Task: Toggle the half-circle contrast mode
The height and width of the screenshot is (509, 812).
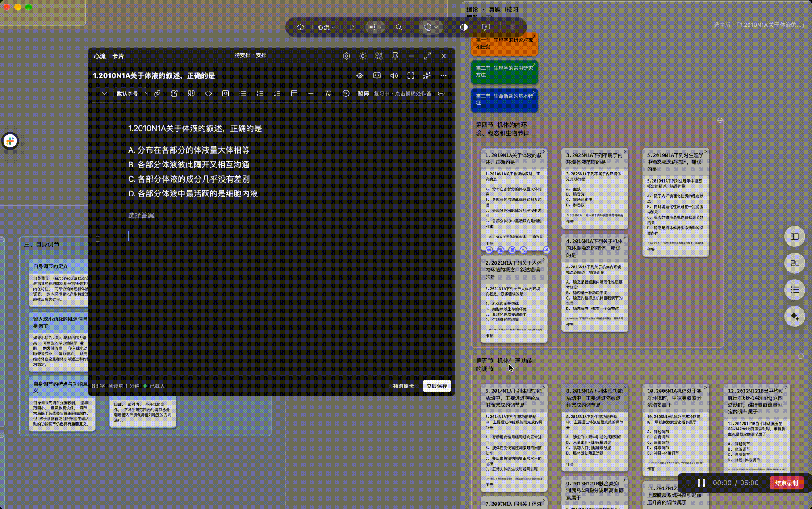Action: pos(464,27)
